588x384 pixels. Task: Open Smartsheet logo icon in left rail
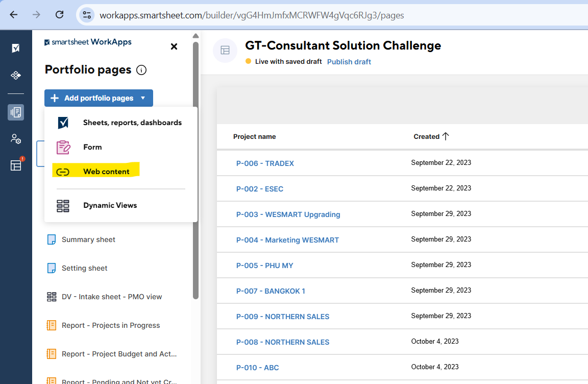coord(16,48)
